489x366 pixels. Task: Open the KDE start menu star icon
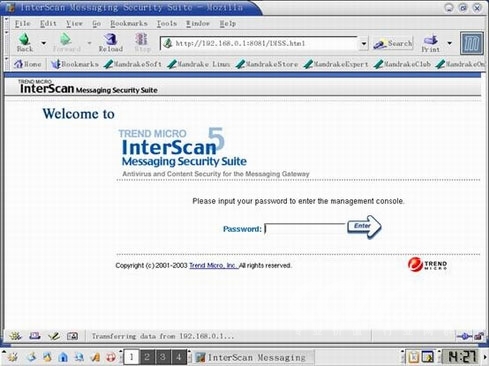pyautogui.click(x=13, y=357)
